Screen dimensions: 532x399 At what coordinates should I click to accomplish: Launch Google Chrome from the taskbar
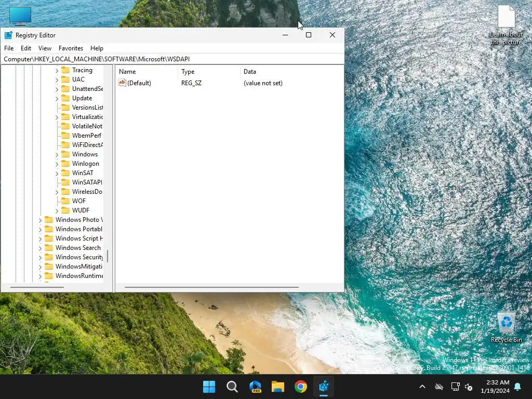coord(301,387)
